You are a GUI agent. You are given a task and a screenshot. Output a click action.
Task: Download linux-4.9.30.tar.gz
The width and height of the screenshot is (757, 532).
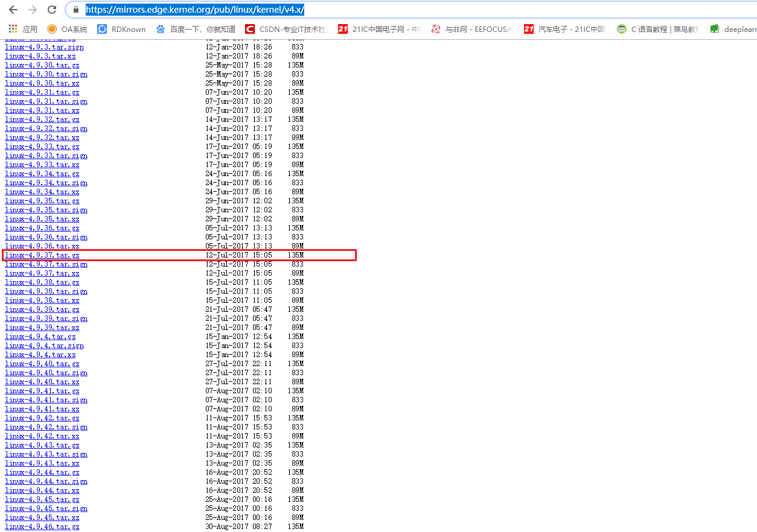point(42,65)
